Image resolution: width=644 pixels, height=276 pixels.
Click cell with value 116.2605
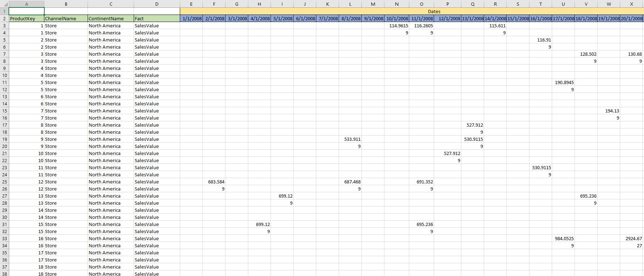pos(421,26)
